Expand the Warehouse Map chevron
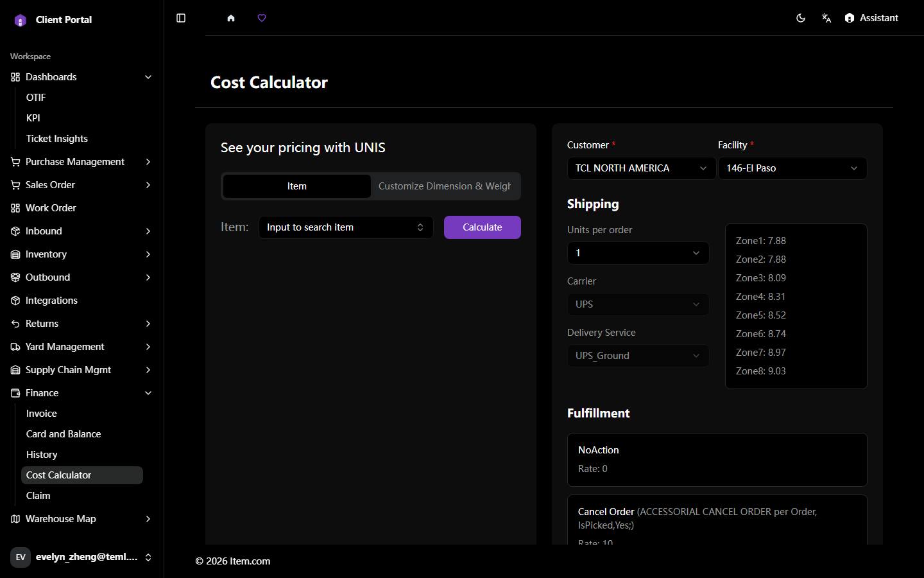This screenshot has height=578, width=924. click(148, 519)
